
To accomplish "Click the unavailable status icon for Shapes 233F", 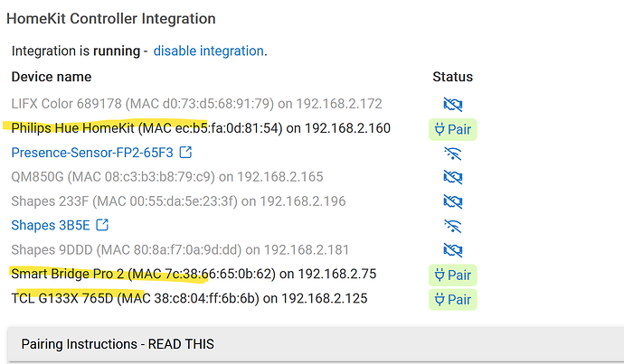I will click(x=452, y=201).
